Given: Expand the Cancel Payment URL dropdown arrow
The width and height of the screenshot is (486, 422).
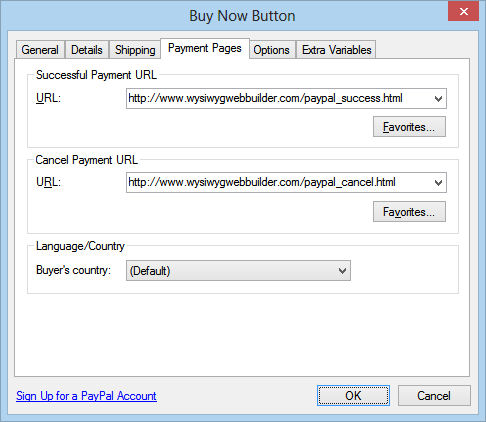Looking at the screenshot, I should click(x=438, y=183).
